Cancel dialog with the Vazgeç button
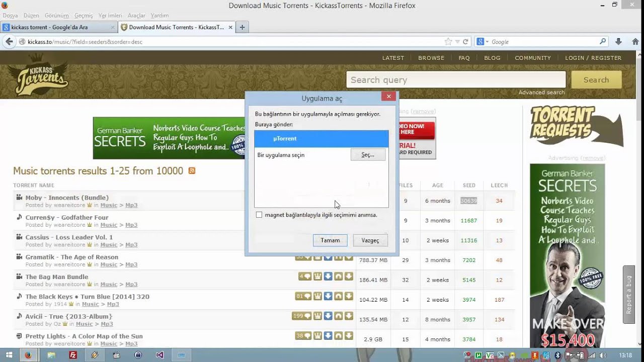Viewport: 644px width, 362px height. [370, 240]
